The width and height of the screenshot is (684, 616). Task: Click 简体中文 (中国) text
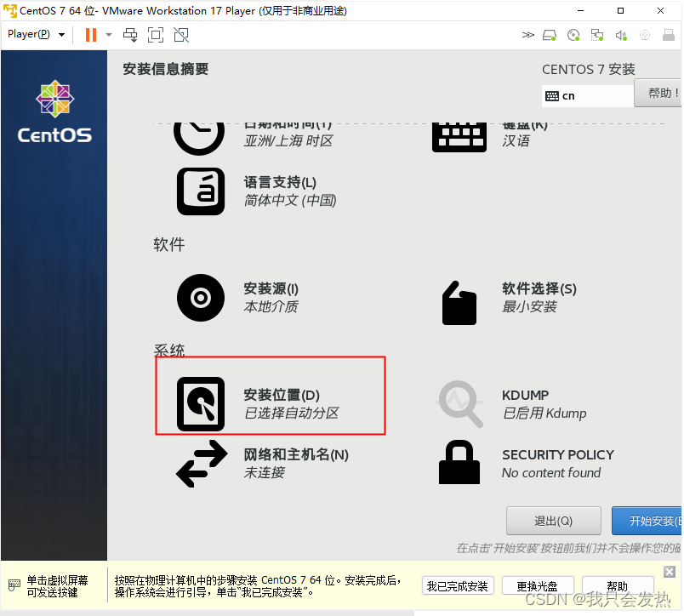290,201
